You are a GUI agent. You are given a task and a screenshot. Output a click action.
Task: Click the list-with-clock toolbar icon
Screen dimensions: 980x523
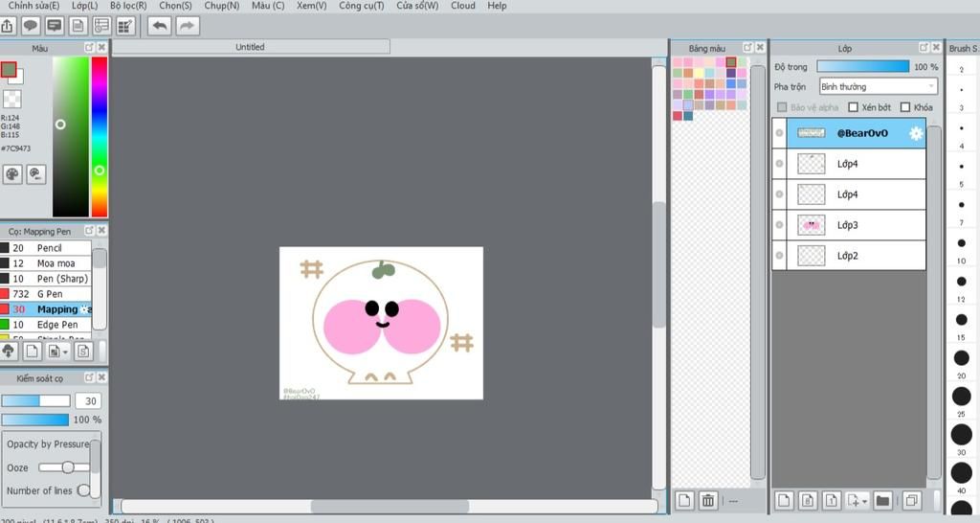[x=101, y=26]
